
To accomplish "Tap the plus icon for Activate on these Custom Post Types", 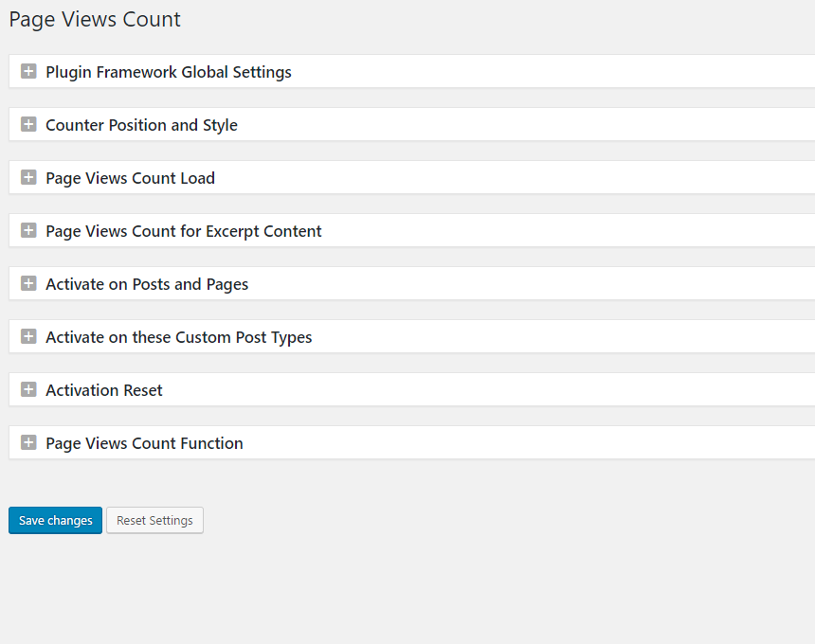I will click(x=28, y=337).
